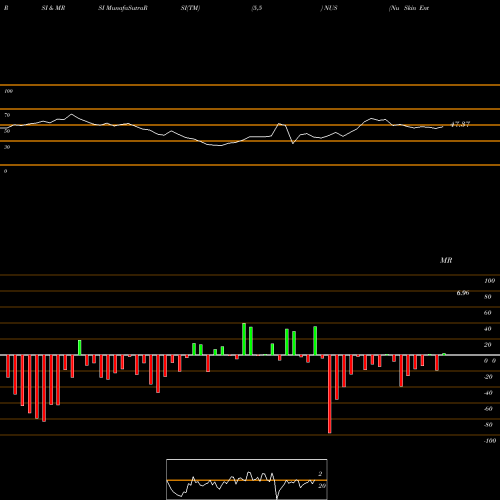The width and height of the screenshot is (500, 500).
Task: Select the "MR" heading above the lower chart
Action: coord(446,260)
